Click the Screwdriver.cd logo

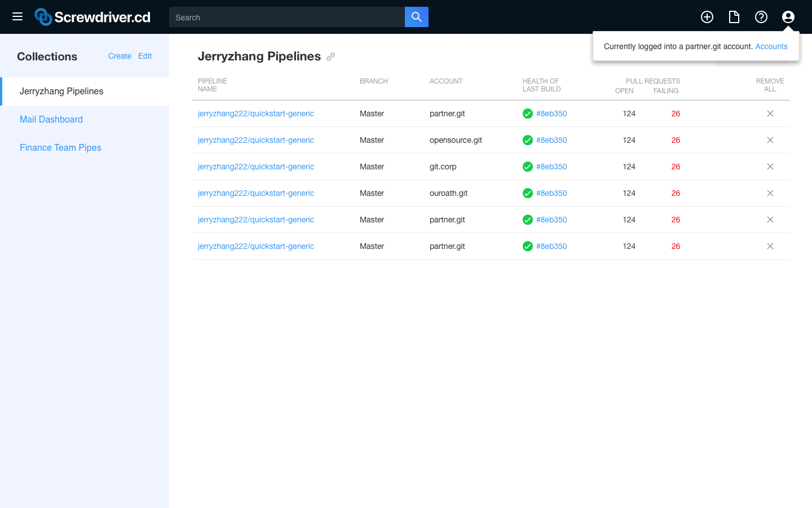pyautogui.click(x=92, y=17)
